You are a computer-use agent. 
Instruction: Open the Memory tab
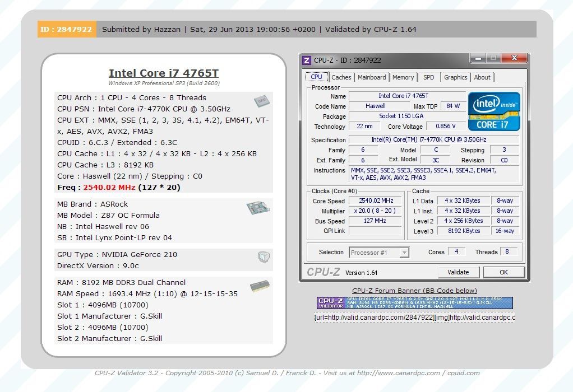[403, 77]
